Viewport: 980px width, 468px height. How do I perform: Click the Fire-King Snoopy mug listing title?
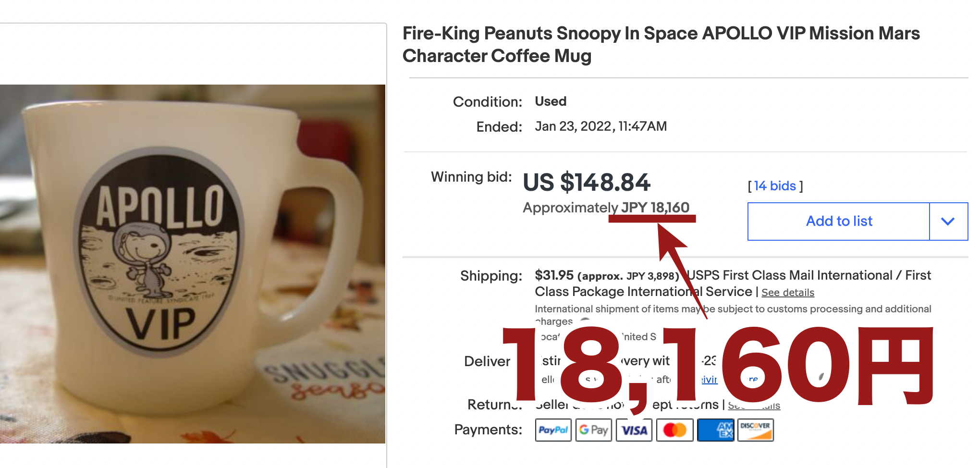(661, 45)
